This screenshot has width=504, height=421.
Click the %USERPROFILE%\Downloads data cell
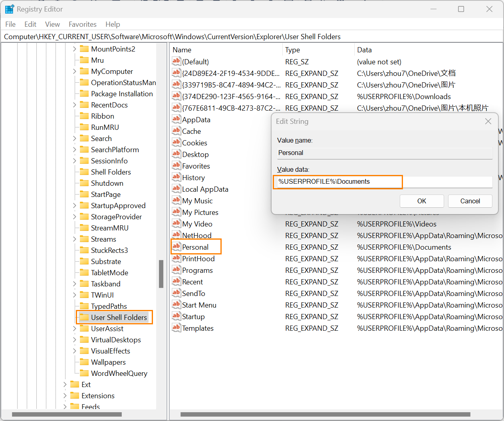404,96
